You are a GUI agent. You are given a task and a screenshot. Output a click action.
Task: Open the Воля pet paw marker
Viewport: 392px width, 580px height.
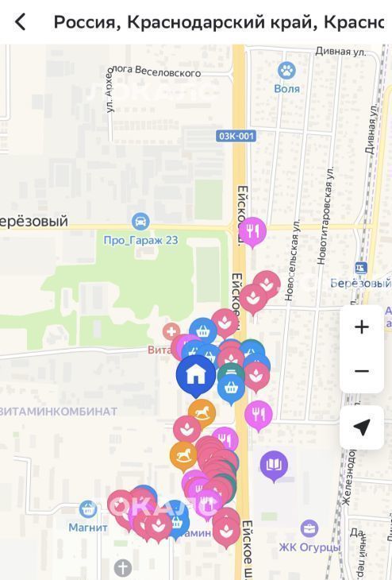point(286,70)
